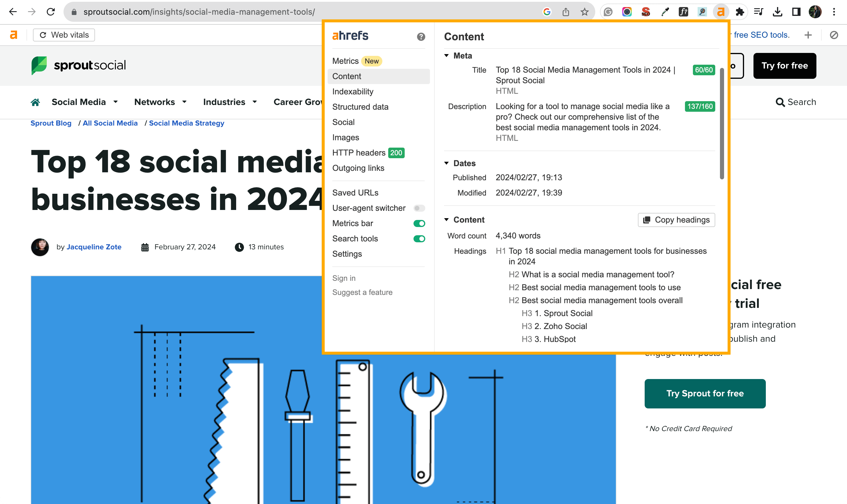The width and height of the screenshot is (847, 504).
Task: Click the browser forward arrow
Action: tap(32, 12)
